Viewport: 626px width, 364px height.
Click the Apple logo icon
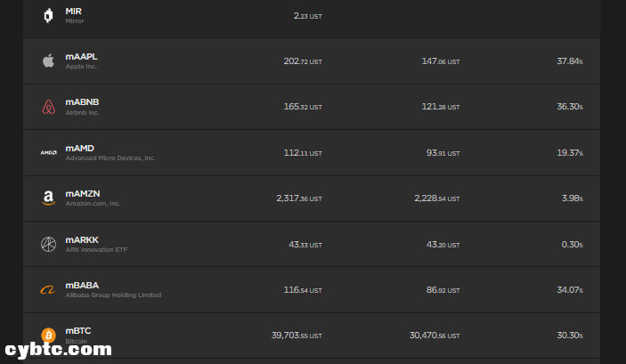pos(48,61)
